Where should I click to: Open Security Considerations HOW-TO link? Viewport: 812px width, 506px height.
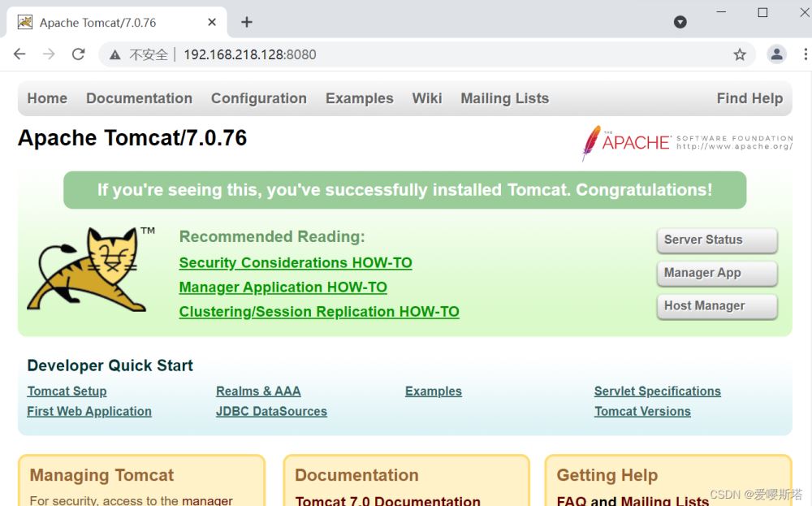tap(296, 263)
